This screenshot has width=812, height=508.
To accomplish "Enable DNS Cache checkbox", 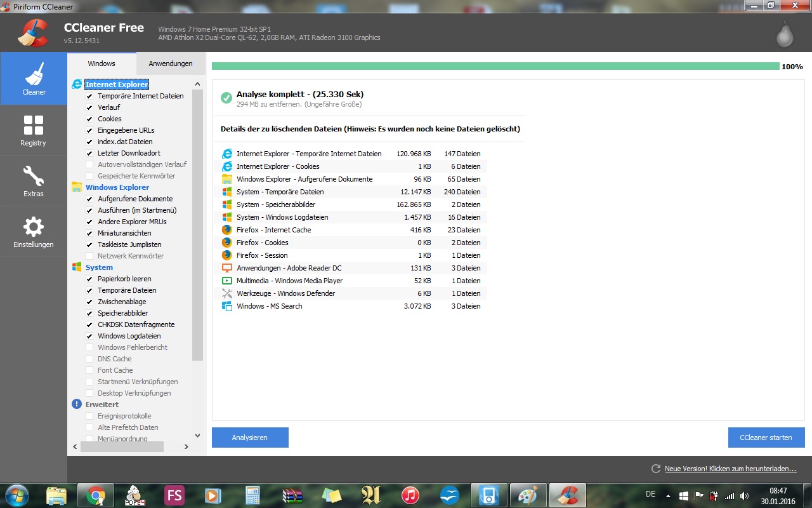I will click(89, 359).
